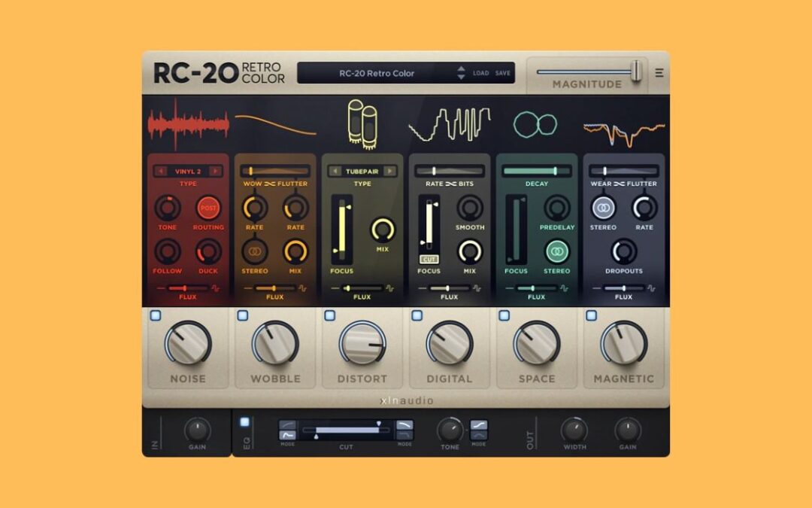Open the RC-20 Retro Color preset selector

click(x=377, y=73)
